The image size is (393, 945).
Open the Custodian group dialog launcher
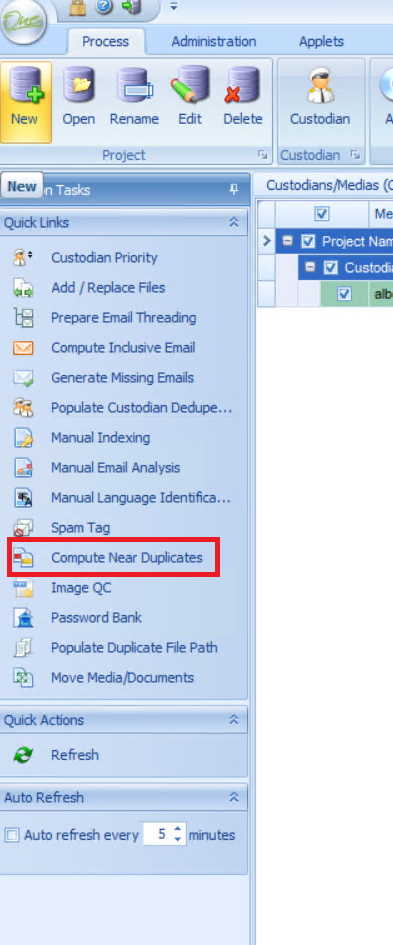pos(356,155)
